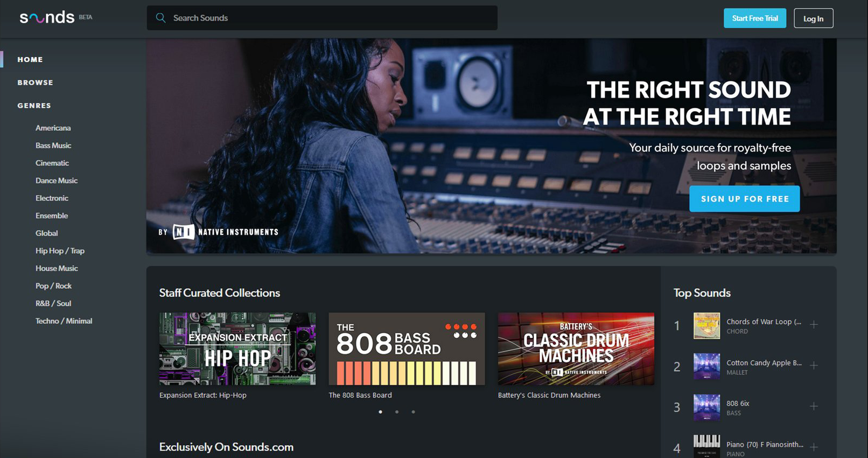Screen dimensions: 868x458
Task: Switch to second carousel page dot
Action: [x=397, y=412]
